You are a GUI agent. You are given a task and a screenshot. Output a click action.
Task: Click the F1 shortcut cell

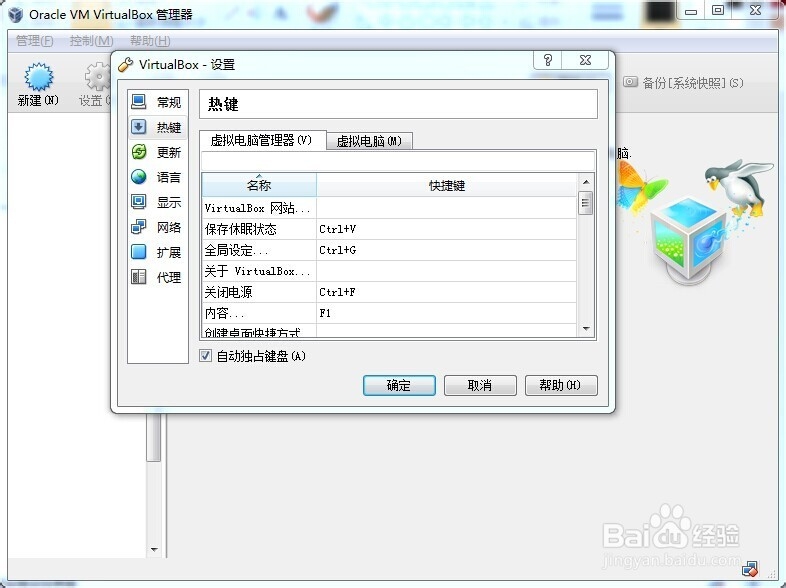pyautogui.click(x=446, y=313)
